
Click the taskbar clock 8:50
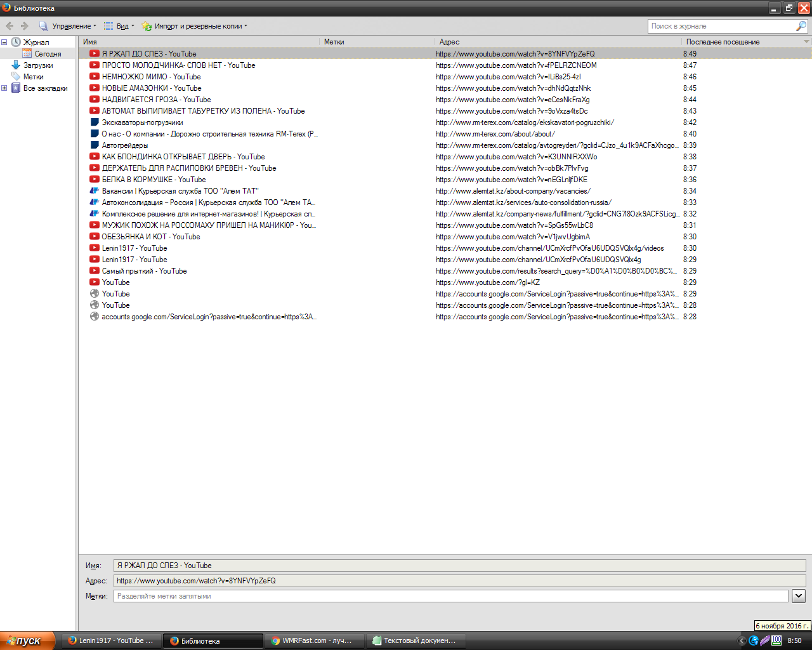pyautogui.click(x=794, y=641)
